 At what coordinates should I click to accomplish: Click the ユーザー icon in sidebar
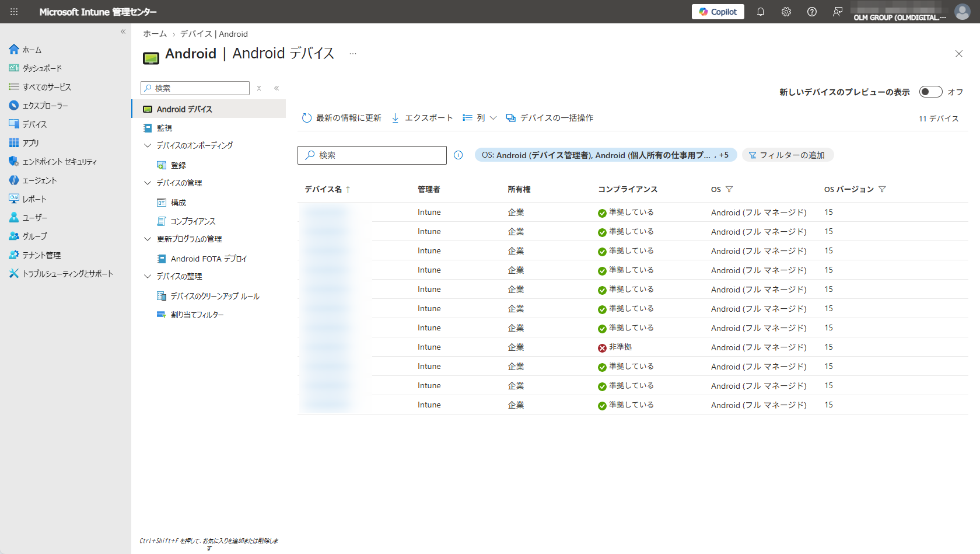[x=14, y=217]
